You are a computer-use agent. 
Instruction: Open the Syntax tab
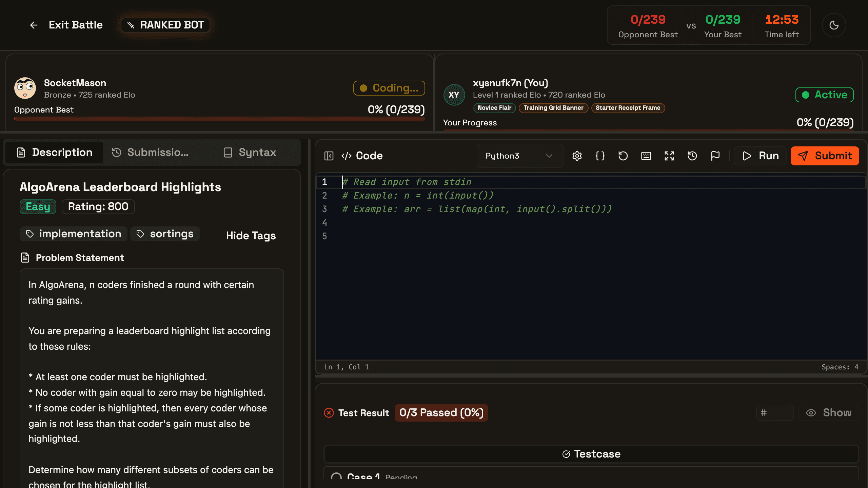[x=250, y=152]
